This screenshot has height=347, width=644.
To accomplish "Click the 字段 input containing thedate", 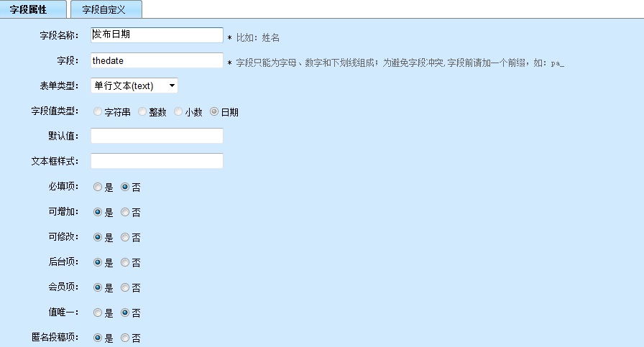I will pos(157,61).
